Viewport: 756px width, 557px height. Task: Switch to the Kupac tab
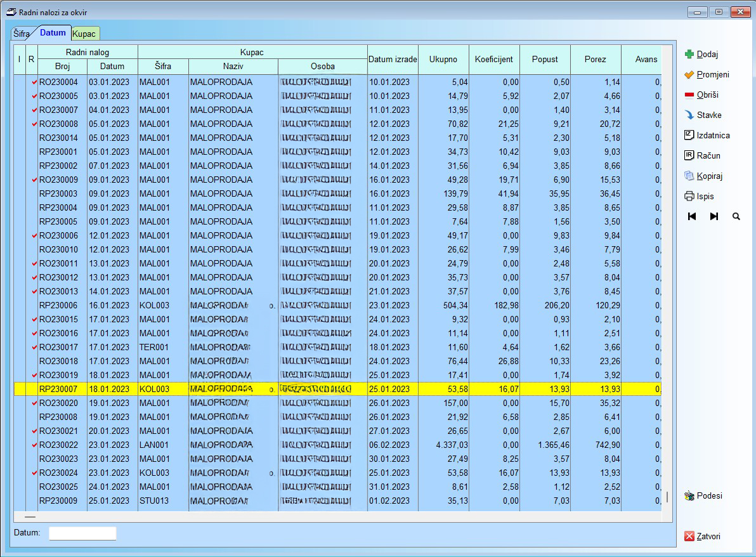[x=84, y=33]
